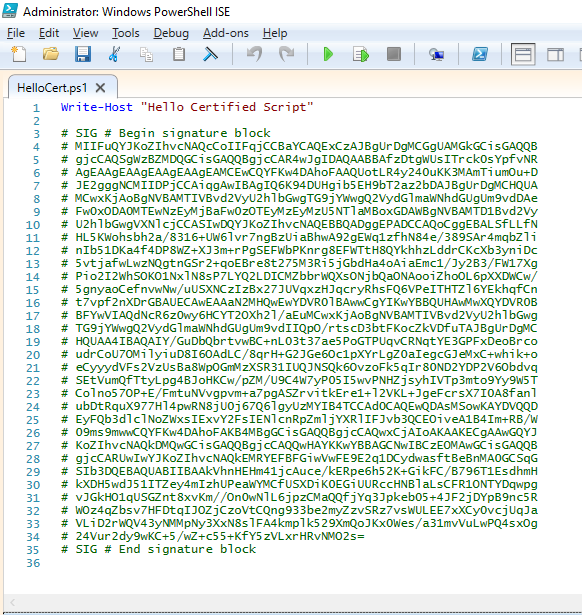Click the PowerShell ISE title bar icon
Image resolution: width=582 pixels, height=615 pixels.
[9, 11]
